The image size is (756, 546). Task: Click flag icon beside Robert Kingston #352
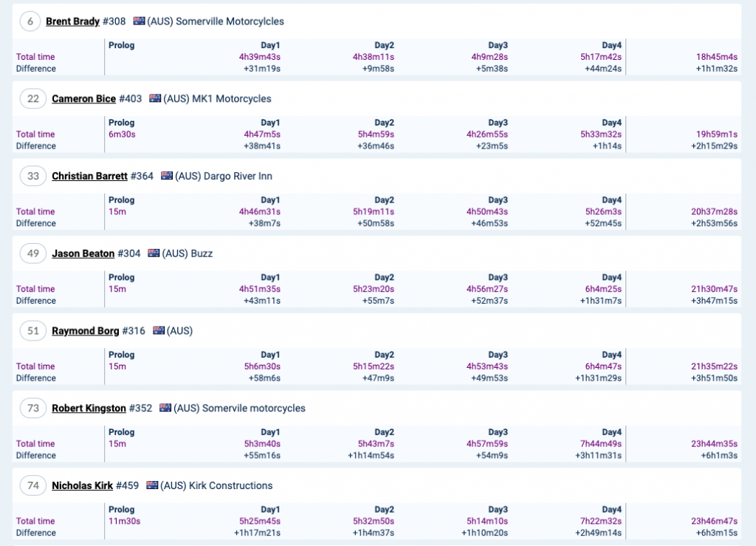click(x=165, y=409)
